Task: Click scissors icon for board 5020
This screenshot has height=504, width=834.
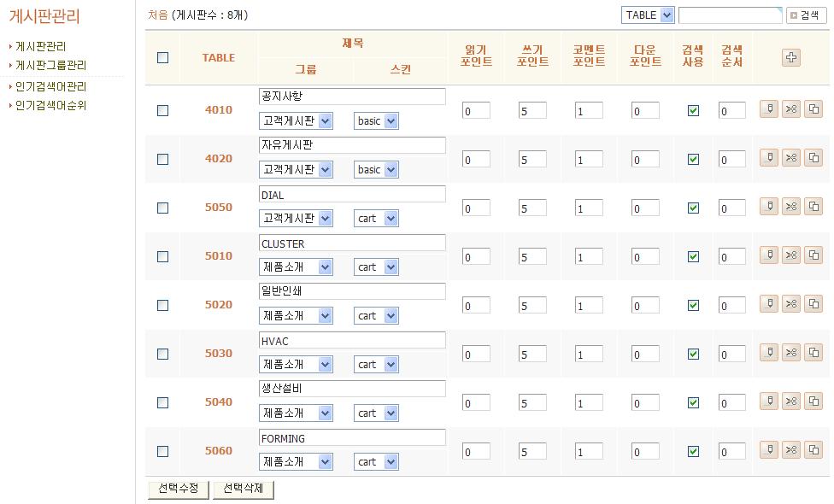Action: [791, 304]
